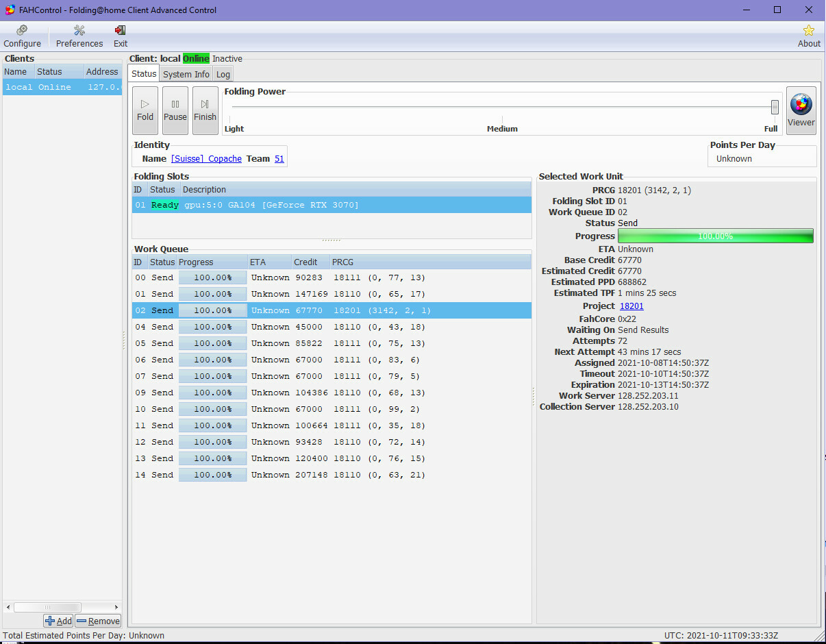Remove the selected client
The height and width of the screenshot is (644, 826).
tap(98, 621)
